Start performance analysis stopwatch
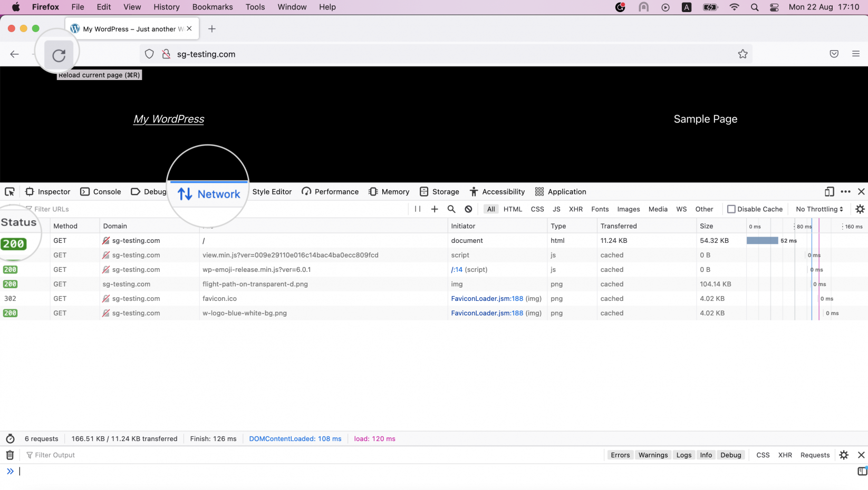868x490 pixels. [x=10, y=439]
